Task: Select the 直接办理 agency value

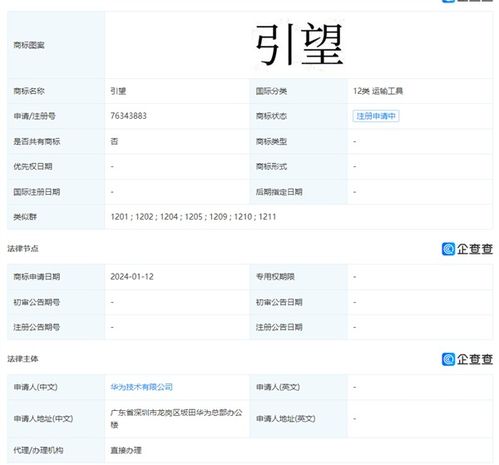Action: pos(126,450)
